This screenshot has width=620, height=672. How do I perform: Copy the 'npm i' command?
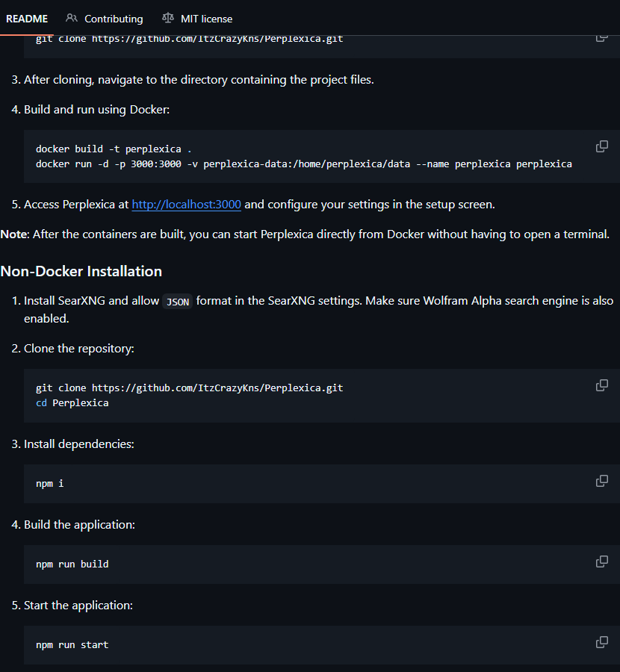tap(601, 481)
